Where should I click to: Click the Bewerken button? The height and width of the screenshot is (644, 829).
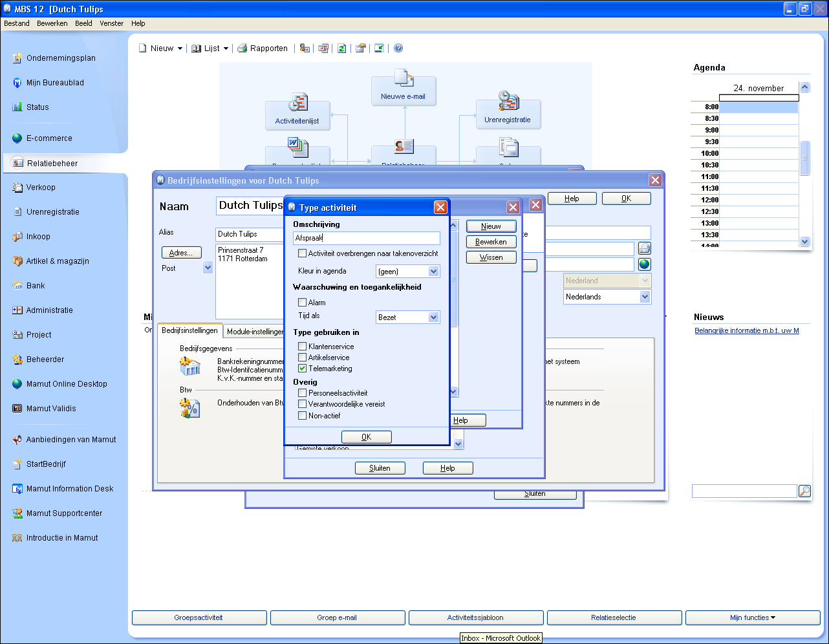pyautogui.click(x=491, y=242)
